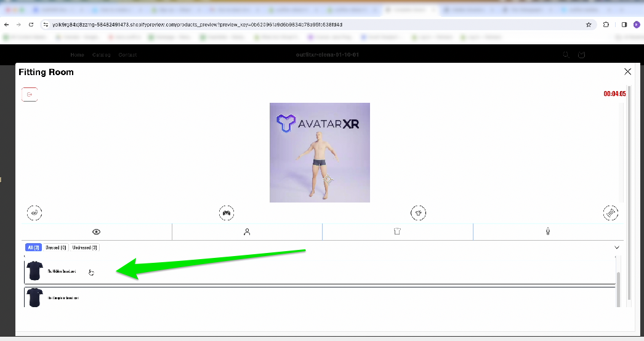Click the address bar URL
This screenshot has height=341, width=644.
pos(198,25)
